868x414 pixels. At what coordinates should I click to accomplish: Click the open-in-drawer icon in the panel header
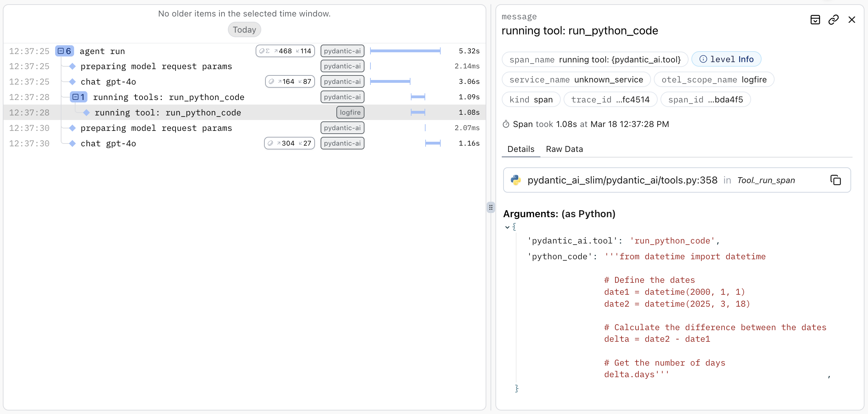[x=815, y=20]
